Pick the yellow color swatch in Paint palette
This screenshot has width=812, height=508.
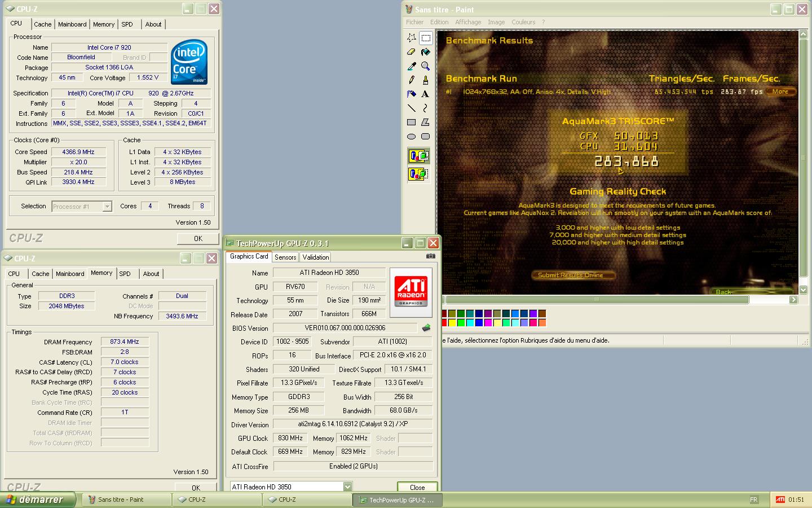tap(453, 323)
